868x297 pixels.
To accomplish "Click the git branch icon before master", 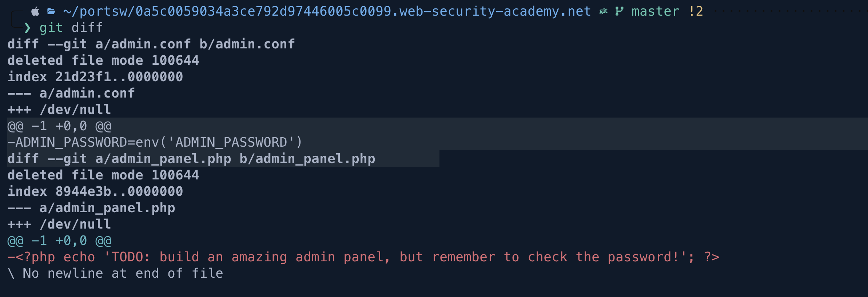I will (x=619, y=11).
